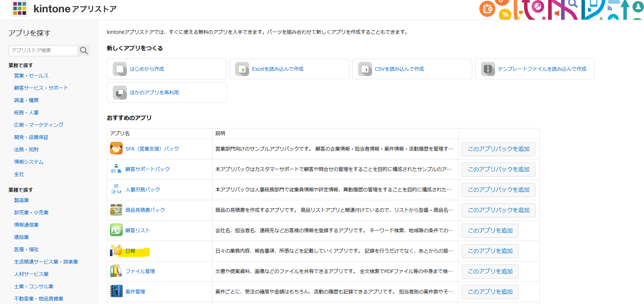Select 開発・品質保証 category

tap(31, 137)
